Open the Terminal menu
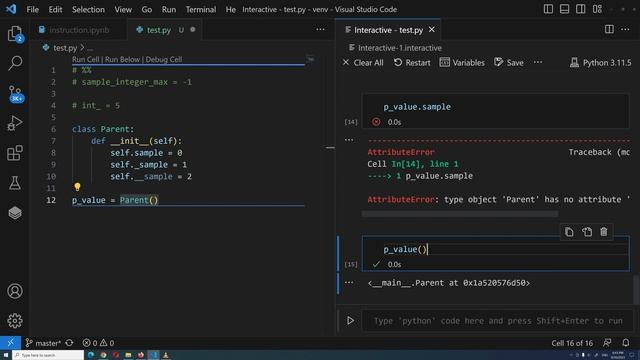640x360 pixels. (x=201, y=9)
